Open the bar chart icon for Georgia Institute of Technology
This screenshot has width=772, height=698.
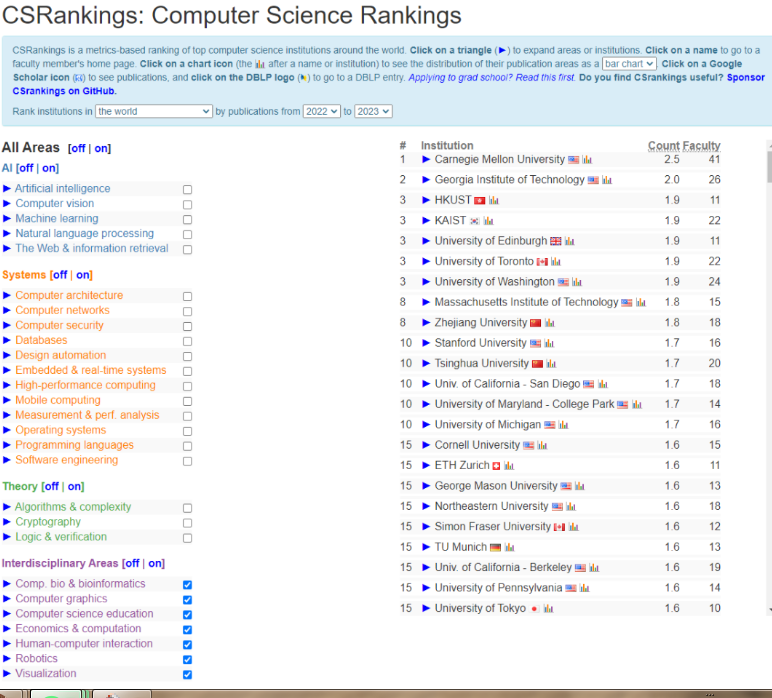606,181
